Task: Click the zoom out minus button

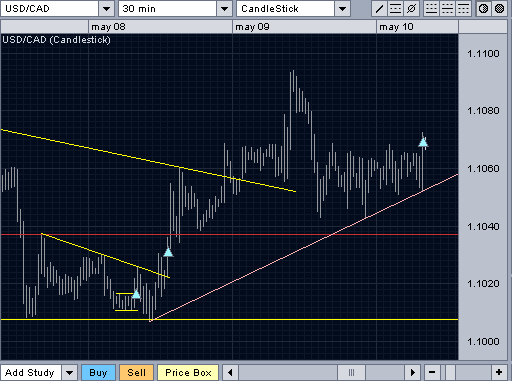Action: [432, 372]
